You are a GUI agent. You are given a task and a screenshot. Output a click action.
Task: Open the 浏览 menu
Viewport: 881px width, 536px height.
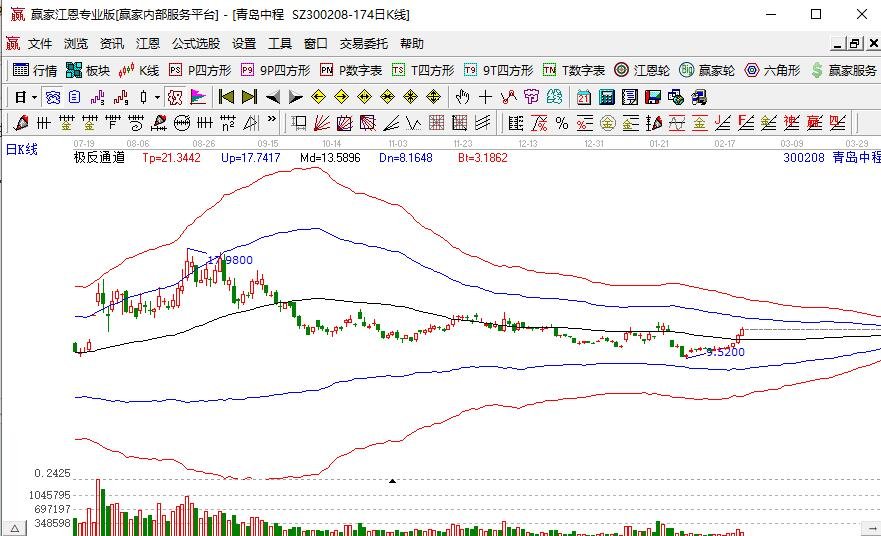[76, 44]
